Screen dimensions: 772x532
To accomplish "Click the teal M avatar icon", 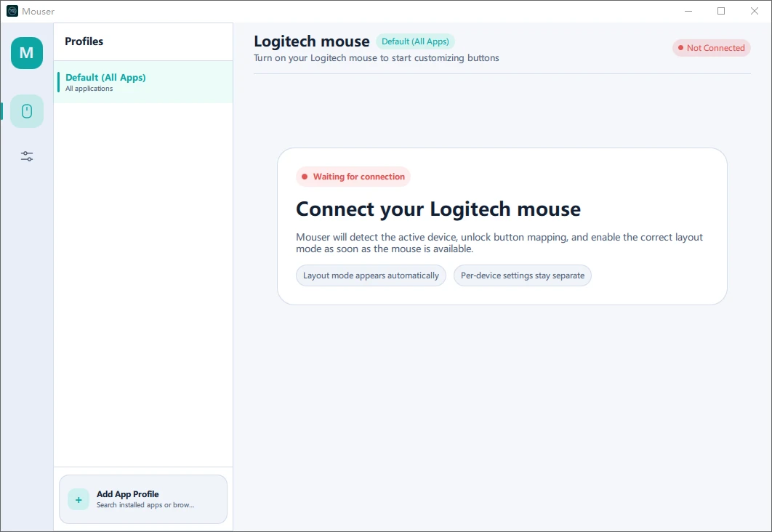I will pyautogui.click(x=26, y=52).
